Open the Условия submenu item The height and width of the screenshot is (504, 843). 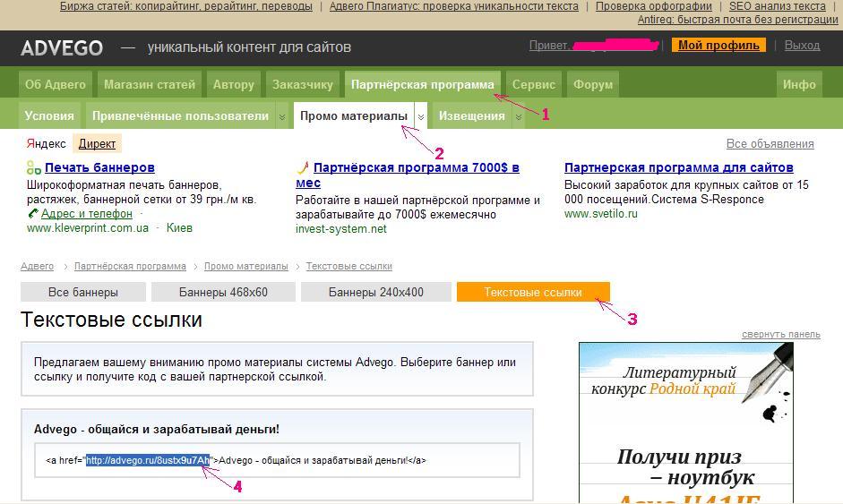pyautogui.click(x=49, y=115)
